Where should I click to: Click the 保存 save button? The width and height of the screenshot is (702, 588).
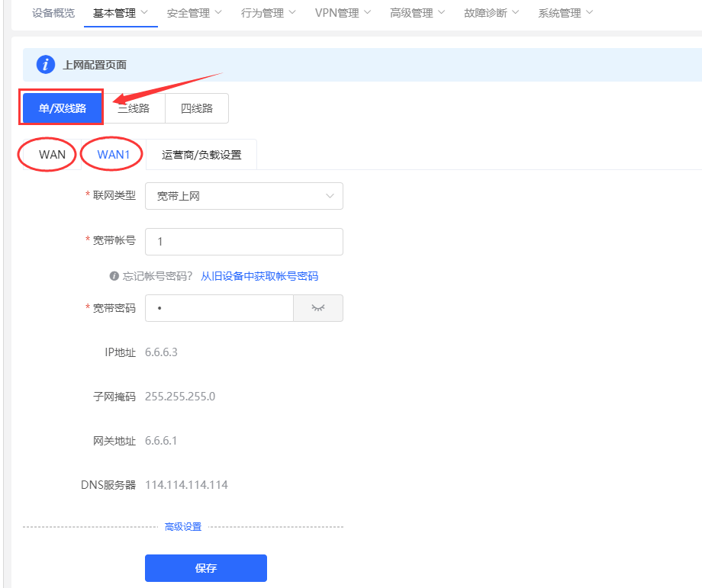click(205, 567)
